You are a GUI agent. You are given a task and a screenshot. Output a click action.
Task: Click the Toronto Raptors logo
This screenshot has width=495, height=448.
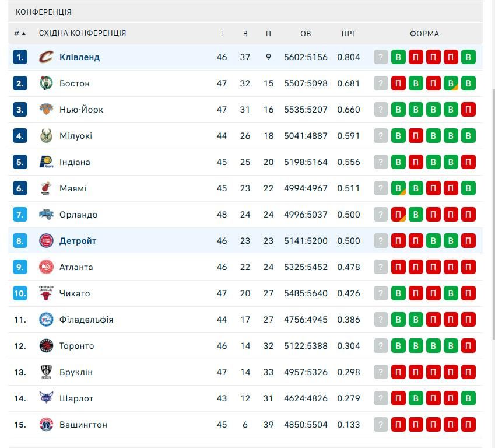tap(46, 346)
